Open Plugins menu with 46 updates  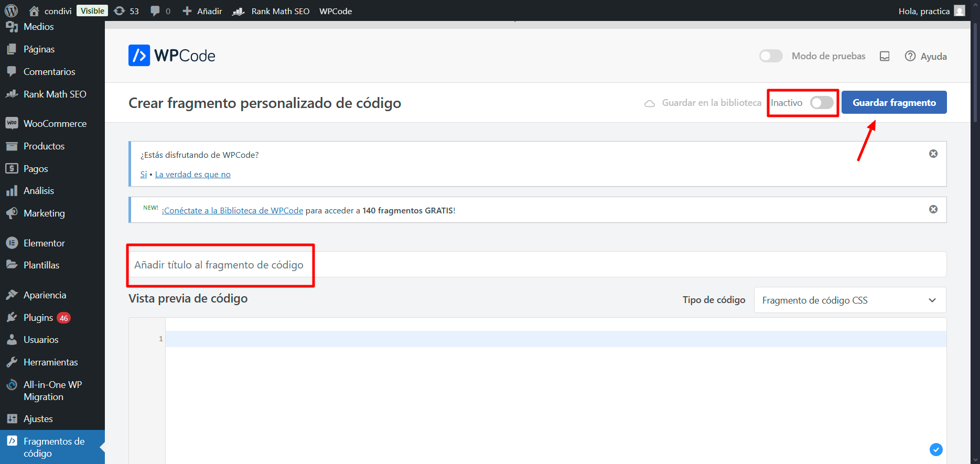pos(52,318)
